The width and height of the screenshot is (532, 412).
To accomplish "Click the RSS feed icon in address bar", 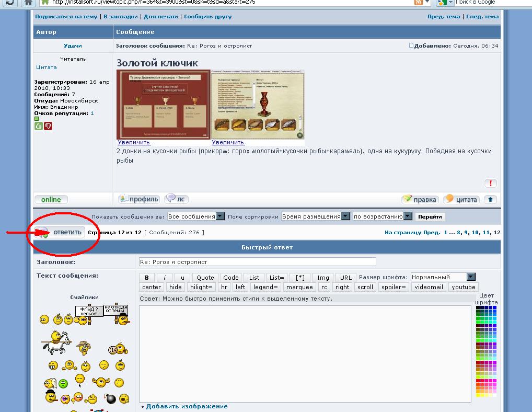I will (419, 3).
